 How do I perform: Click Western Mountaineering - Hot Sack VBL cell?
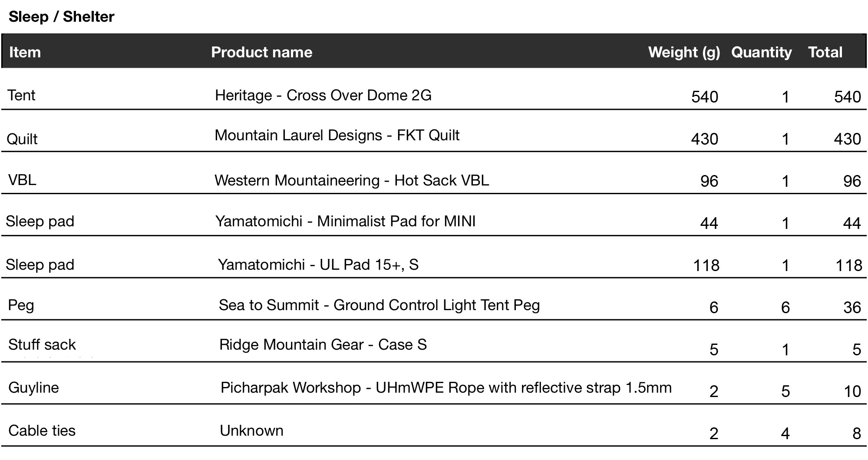[x=352, y=180]
